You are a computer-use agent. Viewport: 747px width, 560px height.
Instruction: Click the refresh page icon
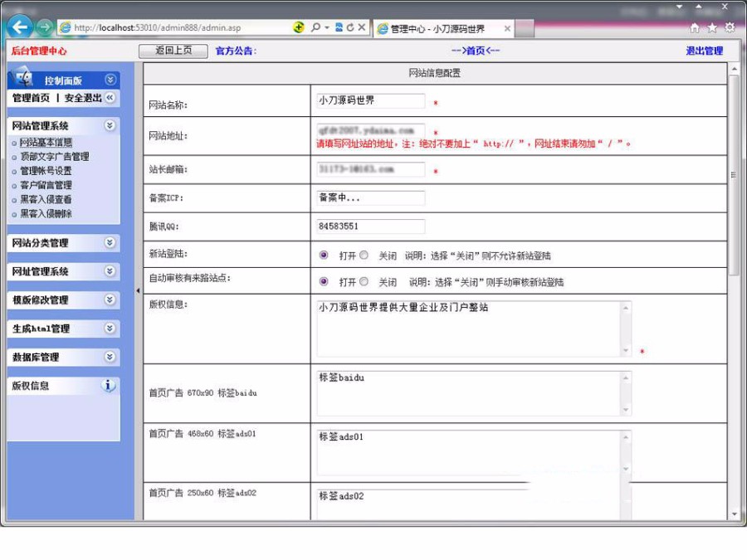(x=350, y=27)
